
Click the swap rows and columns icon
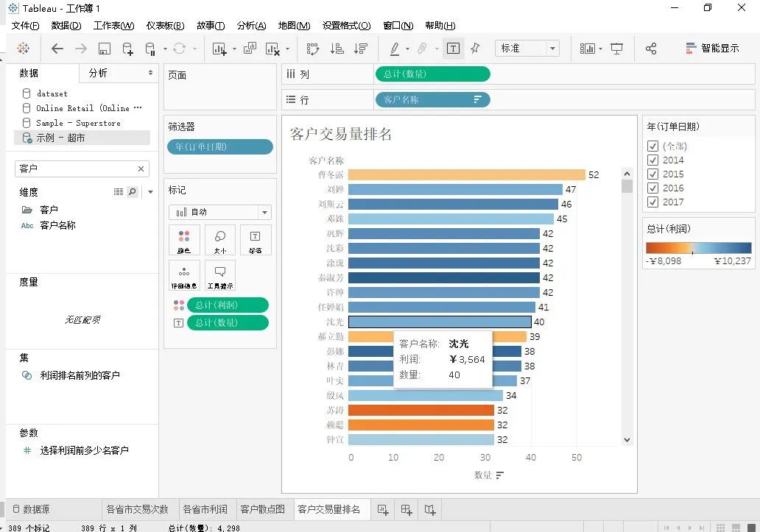click(x=313, y=49)
